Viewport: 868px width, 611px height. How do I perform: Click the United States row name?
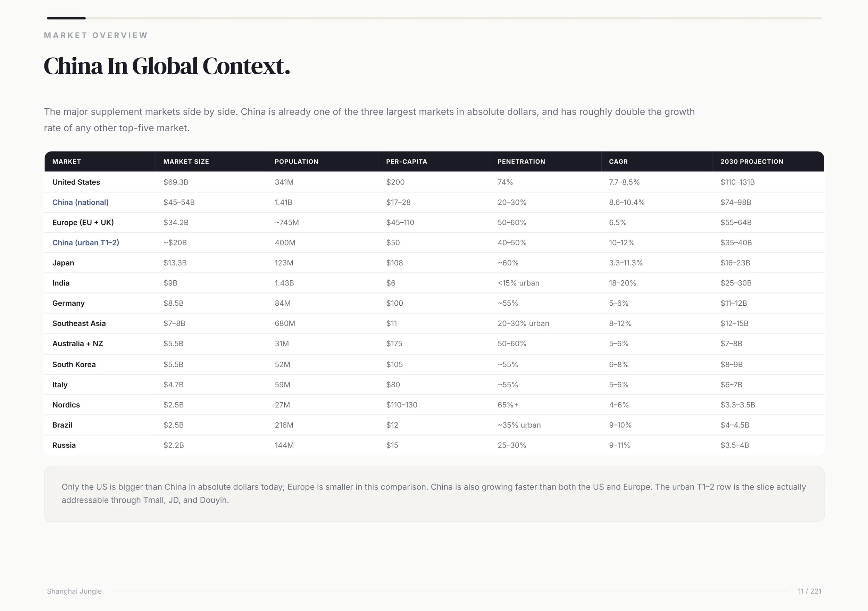pos(76,182)
